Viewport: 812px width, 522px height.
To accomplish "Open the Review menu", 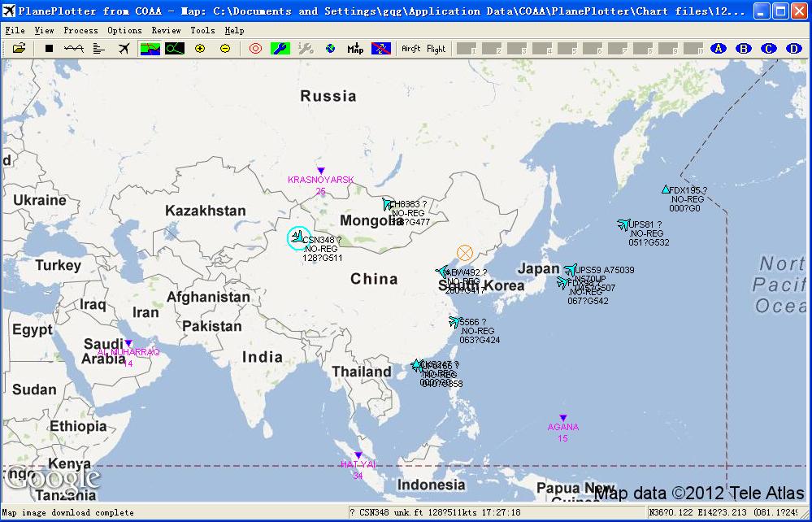I will pyautogui.click(x=167, y=31).
